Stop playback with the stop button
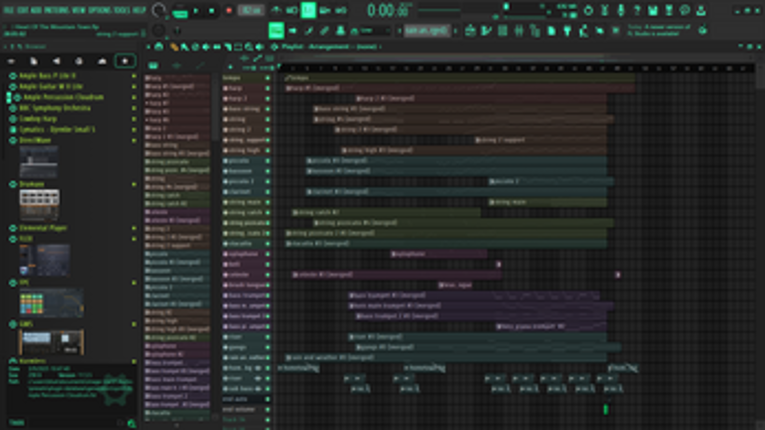The height and width of the screenshot is (430, 765). [x=212, y=11]
